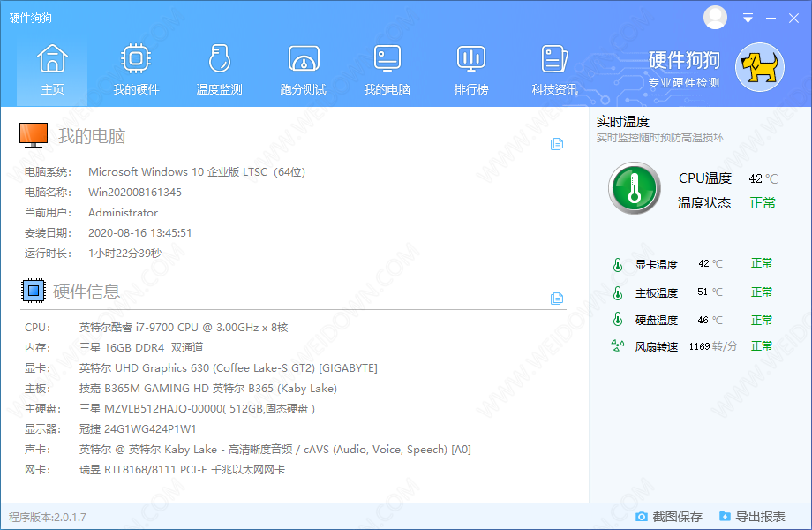Click the 主板温度 51 ℃ value
The height and width of the screenshot is (530, 812).
[x=710, y=291]
